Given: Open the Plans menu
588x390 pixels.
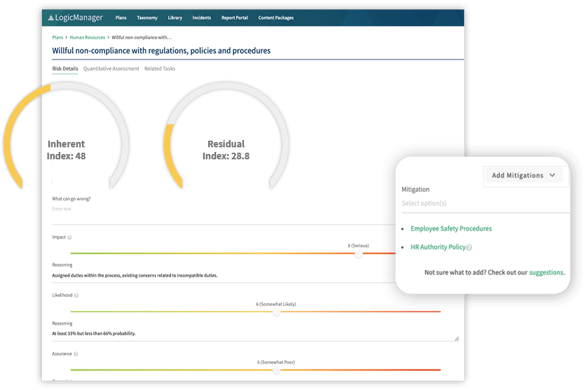Looking at the screenshot, I should click(121, 17).
